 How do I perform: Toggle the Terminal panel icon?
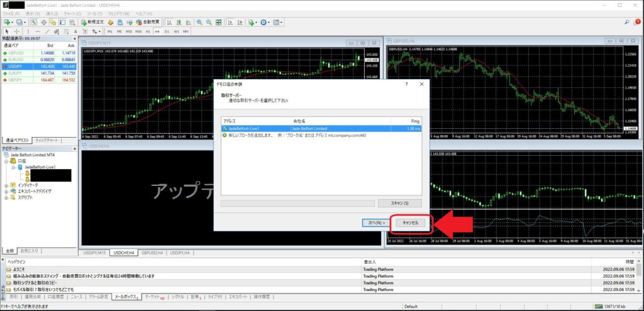(62, 22)
